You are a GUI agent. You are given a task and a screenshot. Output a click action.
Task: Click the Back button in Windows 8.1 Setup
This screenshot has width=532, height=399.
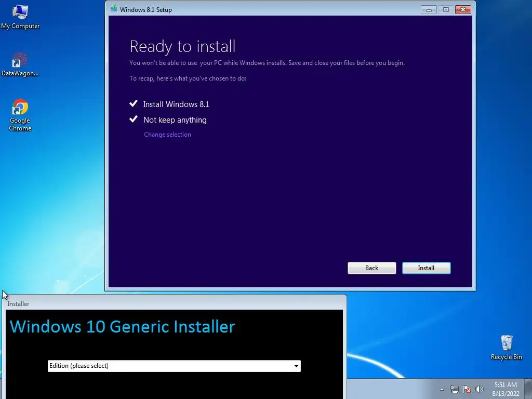click(x=371, y=268)
